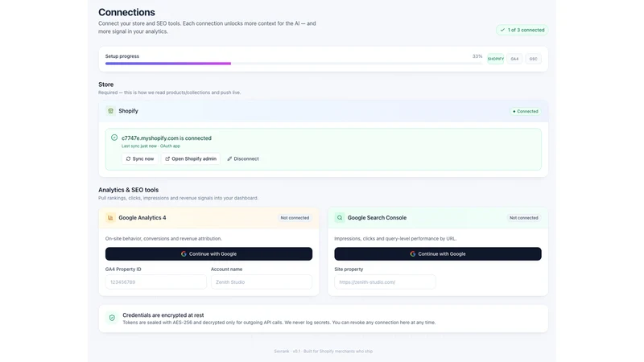Continue with Google for Search Console
This screenshot has height=362, width=644.
438,253
